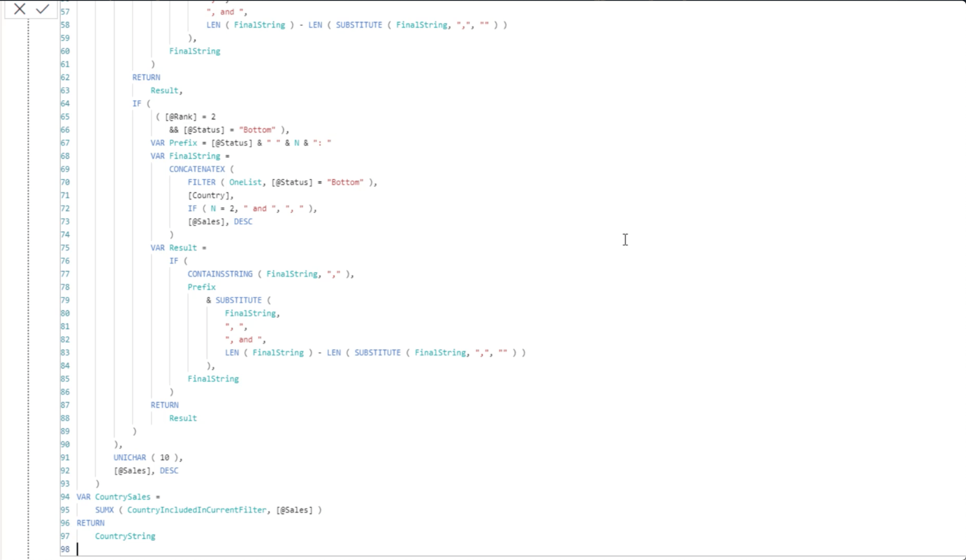
Task: Click CountryString on line 97
Action: coord(125,536)
